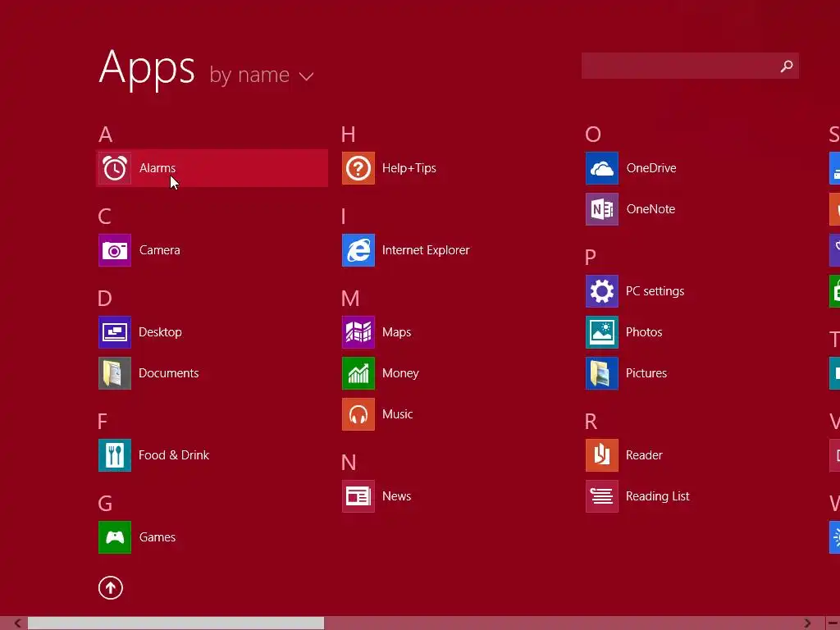Select the D group header
This screenshot has height=630, width=840.
pyautogui.click(x=105, y=299)
